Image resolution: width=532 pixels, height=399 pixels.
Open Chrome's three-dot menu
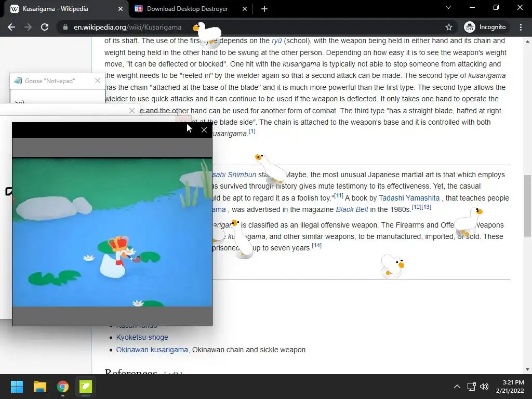[x=521, y=27]
